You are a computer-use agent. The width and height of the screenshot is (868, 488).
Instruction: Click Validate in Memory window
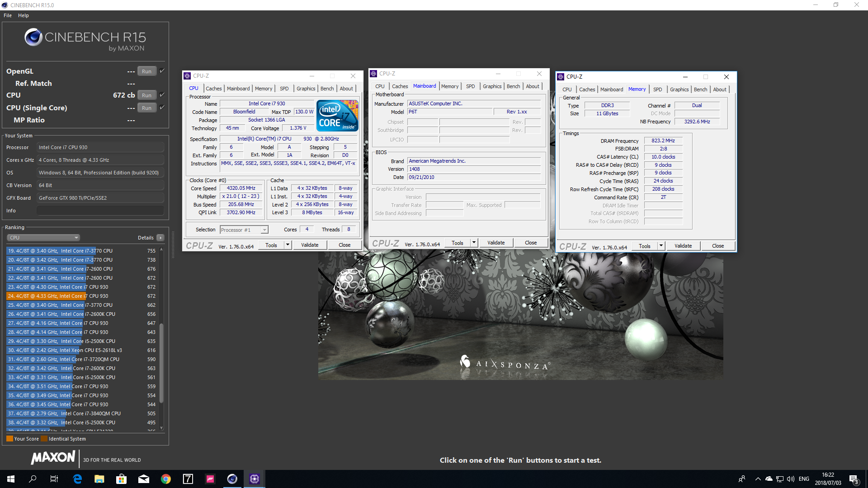click(x=683, y=246)
